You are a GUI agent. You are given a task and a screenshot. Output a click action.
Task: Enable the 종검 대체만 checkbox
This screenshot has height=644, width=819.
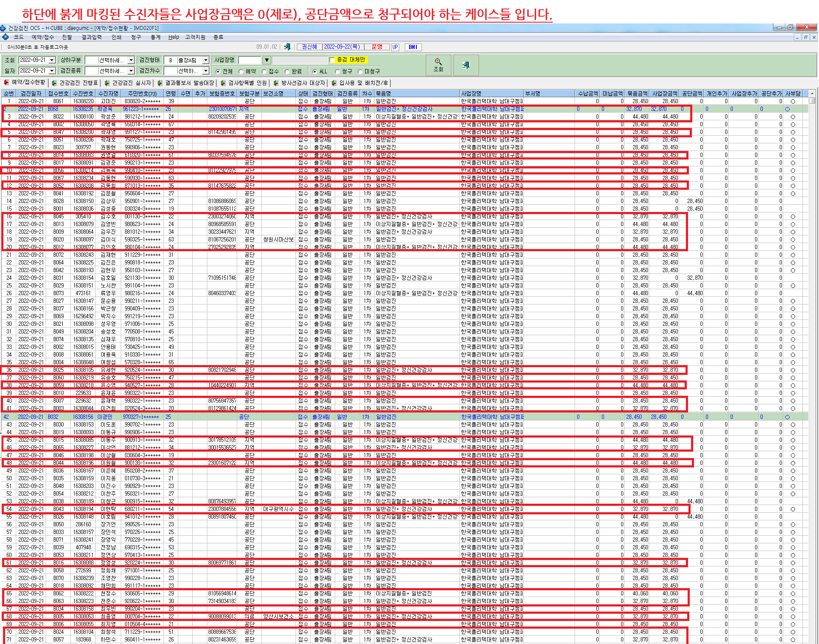[332, 60]
